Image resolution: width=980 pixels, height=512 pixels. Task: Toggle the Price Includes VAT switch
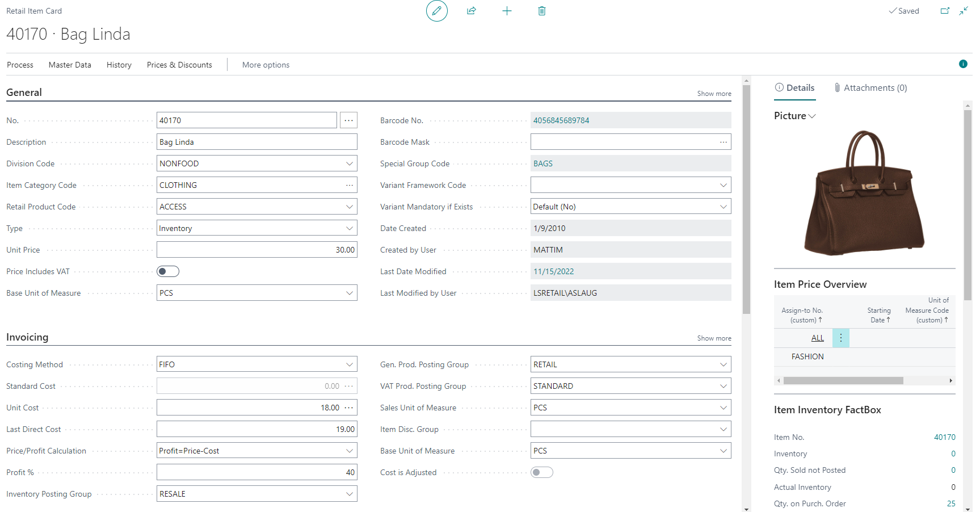[x=168, y=271]
